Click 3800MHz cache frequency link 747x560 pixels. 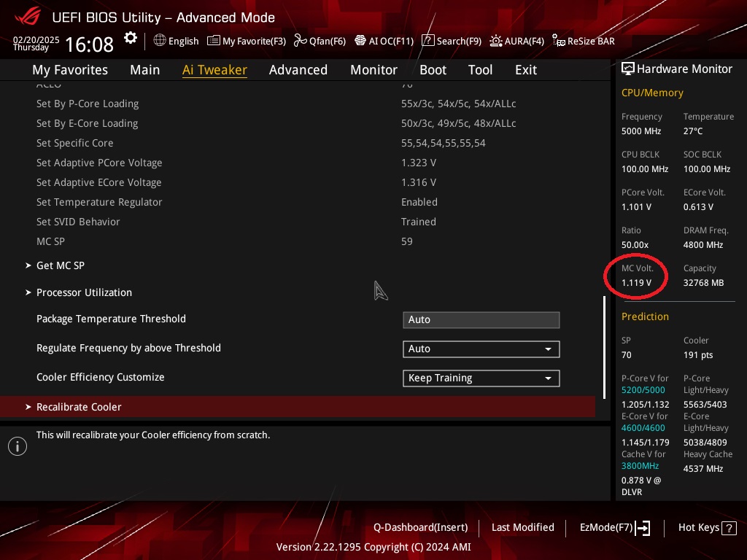[x=640, y=466]
